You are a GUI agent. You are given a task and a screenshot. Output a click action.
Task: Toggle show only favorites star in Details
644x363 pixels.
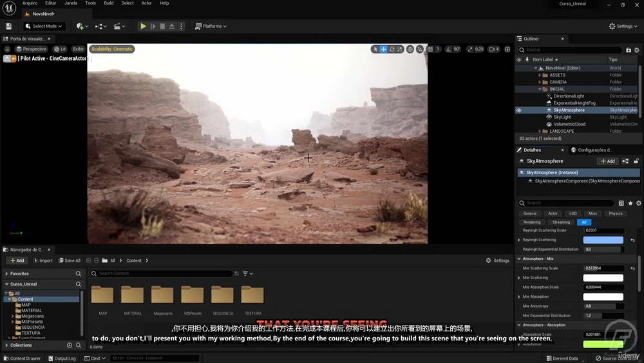point(630,203)
